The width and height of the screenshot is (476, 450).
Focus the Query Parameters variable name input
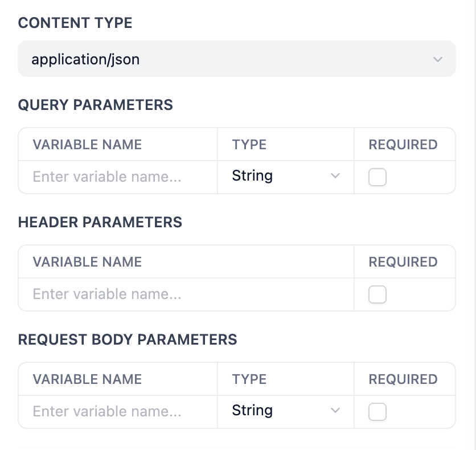pyautogui.click(x=118, y=177)
